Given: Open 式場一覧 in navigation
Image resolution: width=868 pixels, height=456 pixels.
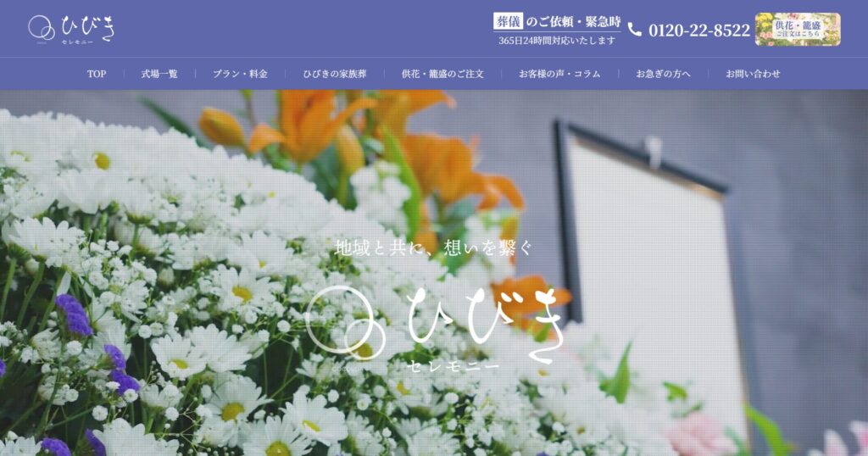Looking at the screenshot, I should point(159,74).
